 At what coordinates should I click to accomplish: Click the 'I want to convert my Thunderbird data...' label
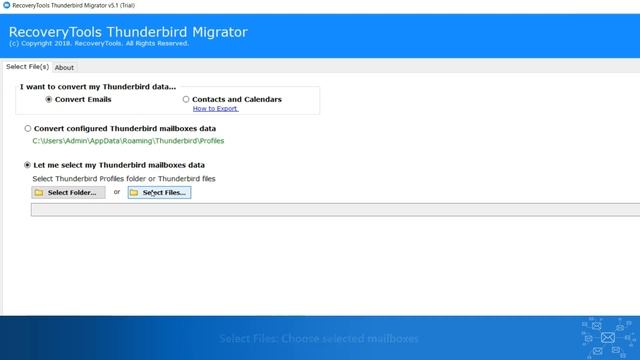98,87
